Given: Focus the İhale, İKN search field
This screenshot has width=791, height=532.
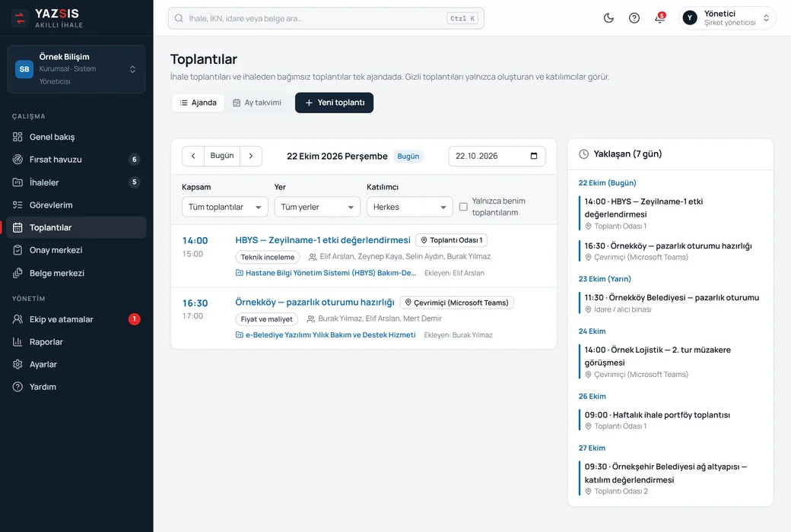Looking at the screenshot, I should click(x=326, y=18).
